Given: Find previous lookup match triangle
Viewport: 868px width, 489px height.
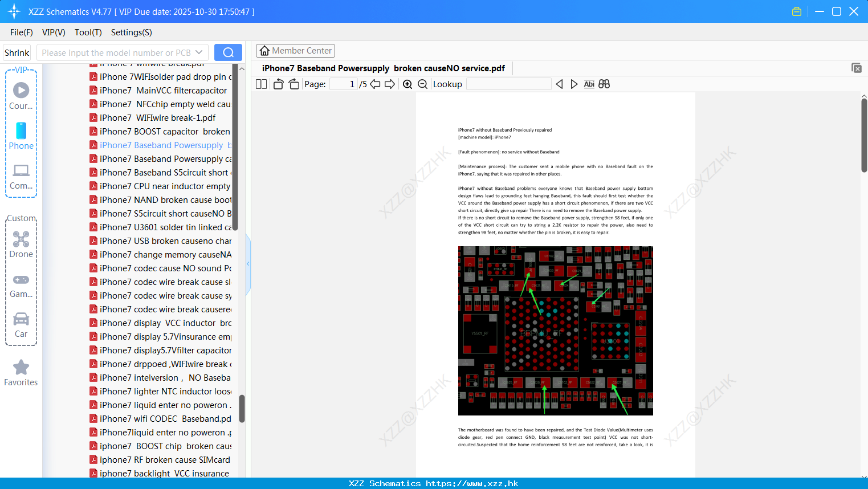Looking at the screenshot, I should point(559,84).
